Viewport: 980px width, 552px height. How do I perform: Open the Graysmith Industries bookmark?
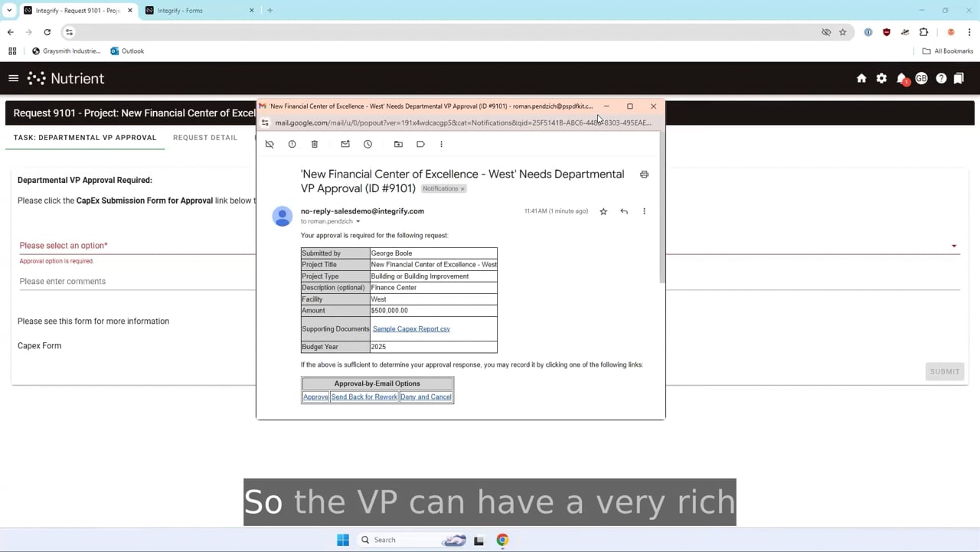pos(66,51)
